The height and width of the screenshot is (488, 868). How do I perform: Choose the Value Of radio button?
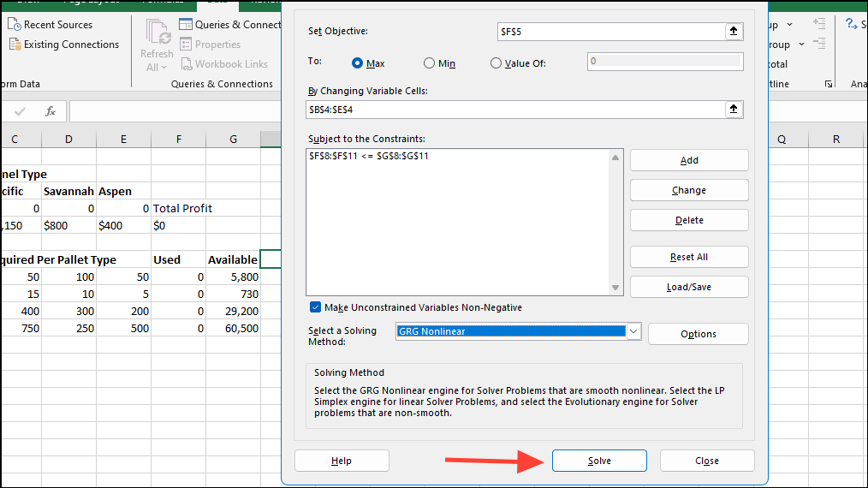[496, 63]
